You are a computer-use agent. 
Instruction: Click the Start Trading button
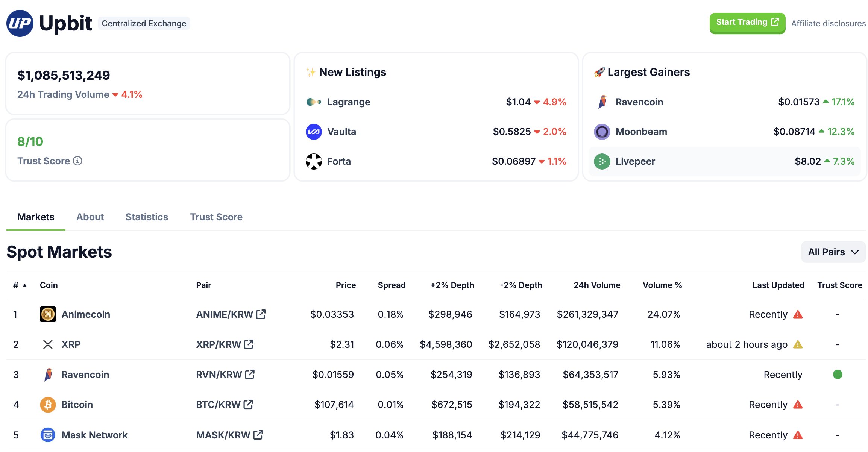tap(747, 23)
